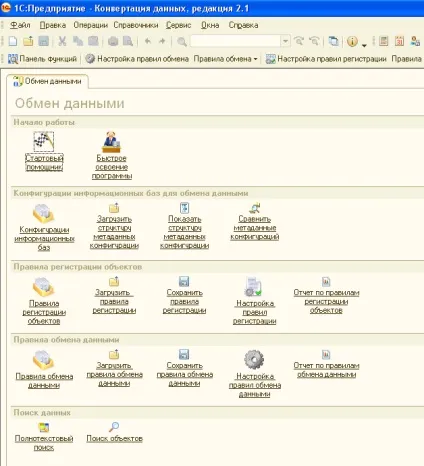The width and height of the screenshot is (424, 466).
Task: Click the calculator icon in the toolbar
Action: (384, 41)
